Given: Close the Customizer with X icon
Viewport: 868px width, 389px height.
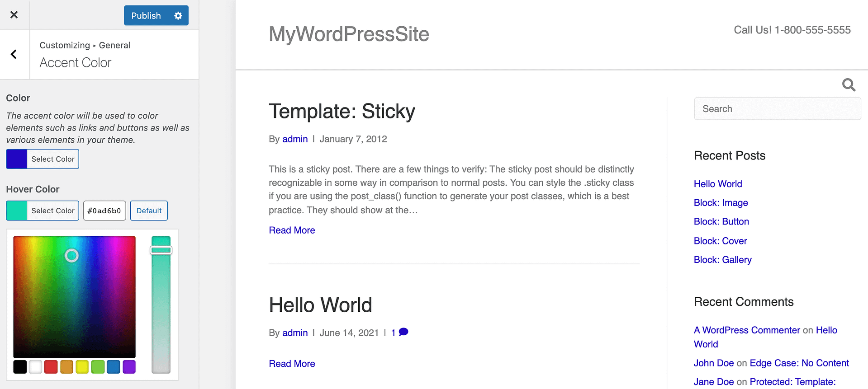Looking at the screenshot, I should (x=14, y=15).
